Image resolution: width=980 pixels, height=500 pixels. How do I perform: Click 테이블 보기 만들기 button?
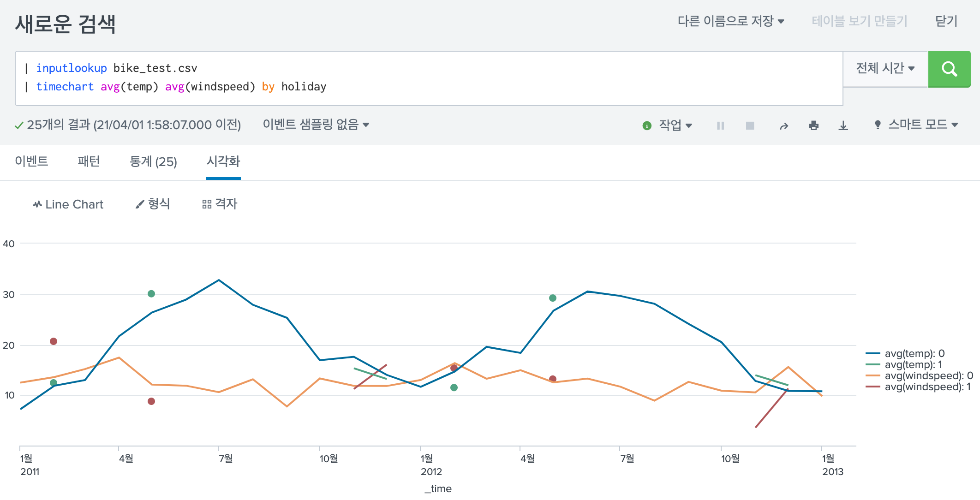[x=860, y=21]
